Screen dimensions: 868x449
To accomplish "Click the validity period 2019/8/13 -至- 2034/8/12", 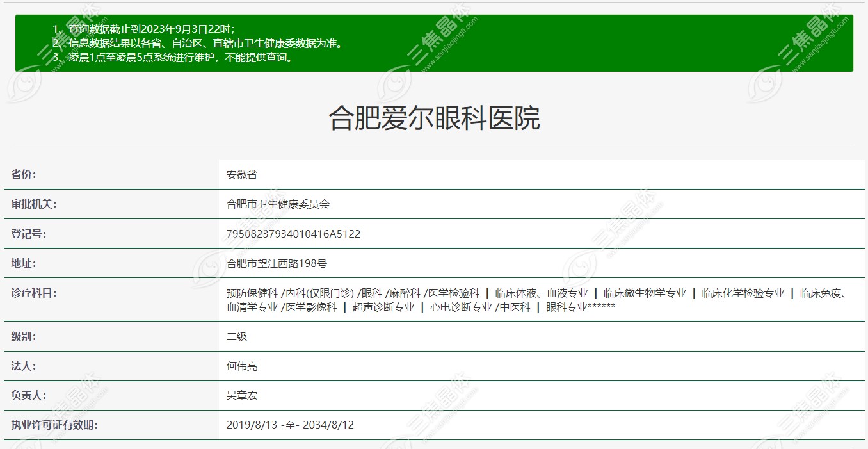I will pyautogui.click(x=290, y=425).
